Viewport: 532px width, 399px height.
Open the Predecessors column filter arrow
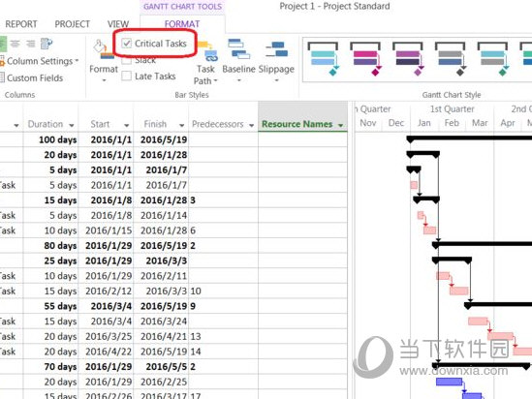click(x=251, y=125)
